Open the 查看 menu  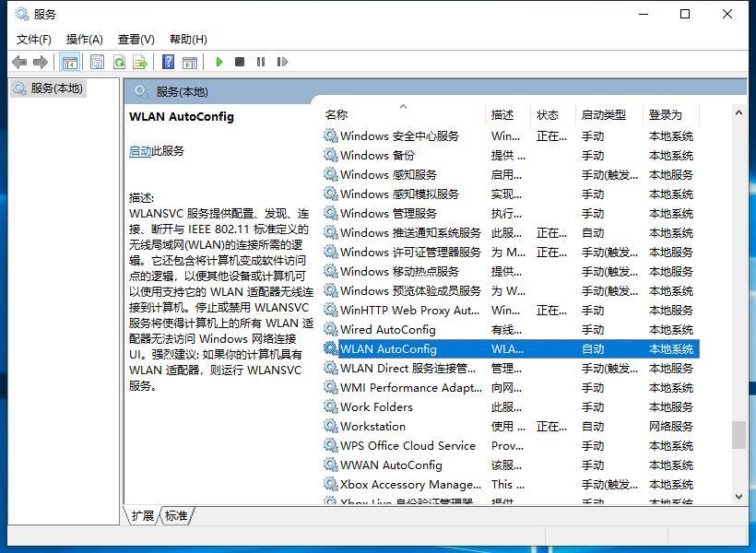[135, 39]
